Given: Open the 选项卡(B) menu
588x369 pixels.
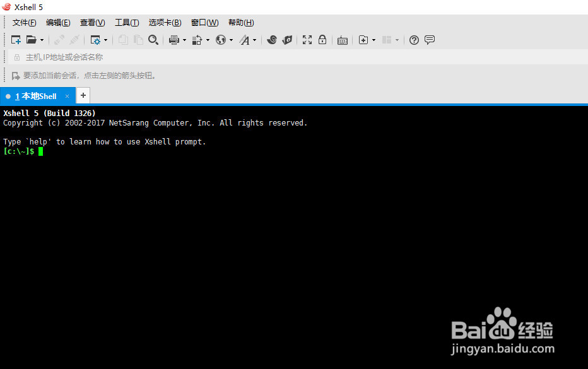Looking at the screenshot, I should click(165, 23).
